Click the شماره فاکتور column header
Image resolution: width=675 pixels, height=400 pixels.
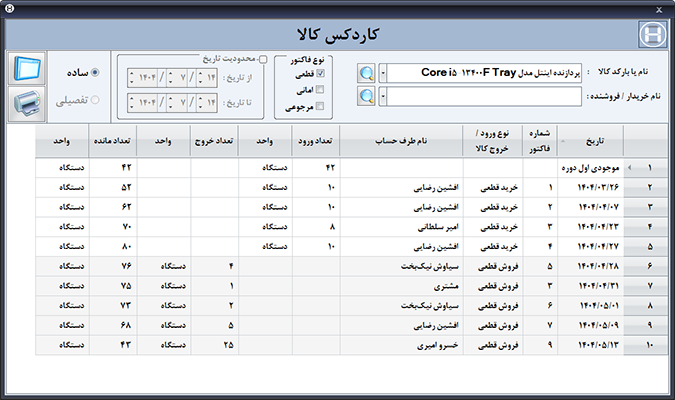point(540,141)
